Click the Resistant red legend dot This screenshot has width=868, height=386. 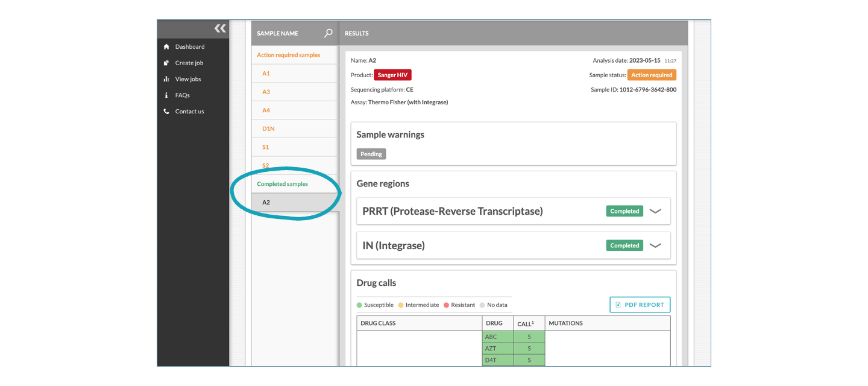pos(447,305)
